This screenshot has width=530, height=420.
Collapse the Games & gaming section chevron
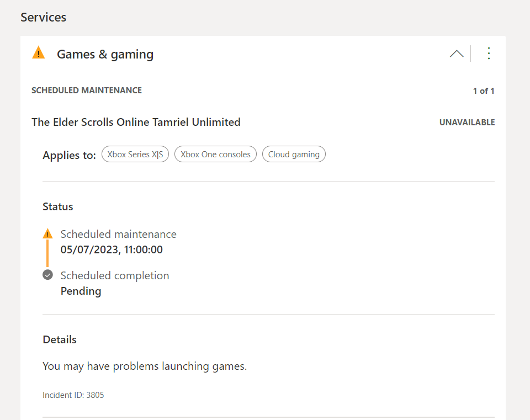point(457,54)
